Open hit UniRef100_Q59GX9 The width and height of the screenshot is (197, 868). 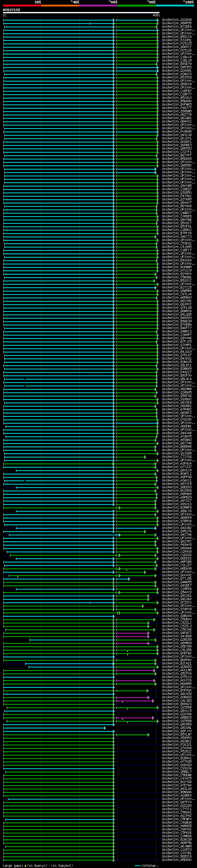point(177,84)
